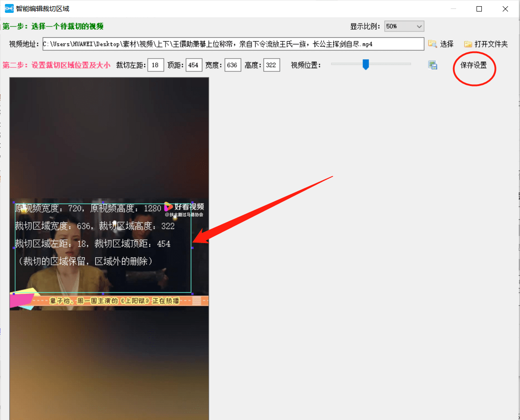The height and width of the screenshot is (420, 520).
Task: Open the 显示比例 50% dropdown
Action: point(404,27)
